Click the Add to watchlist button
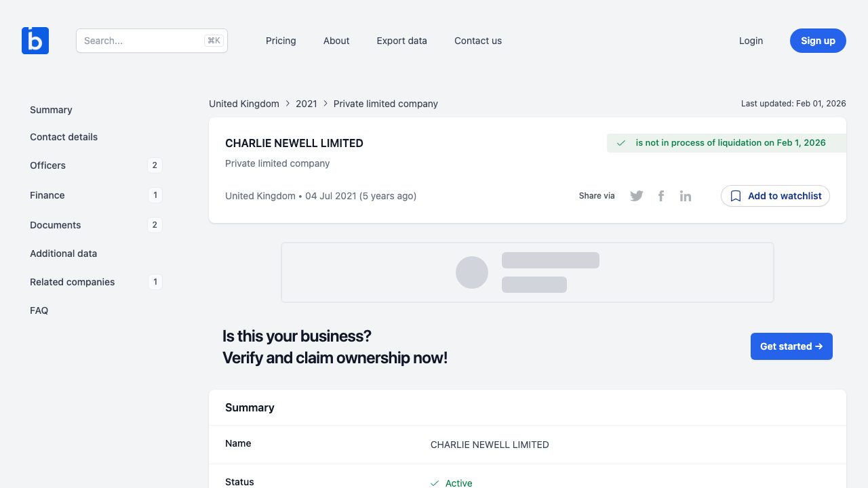This screenshot has height=488, width=868. (x=775, y=196)
